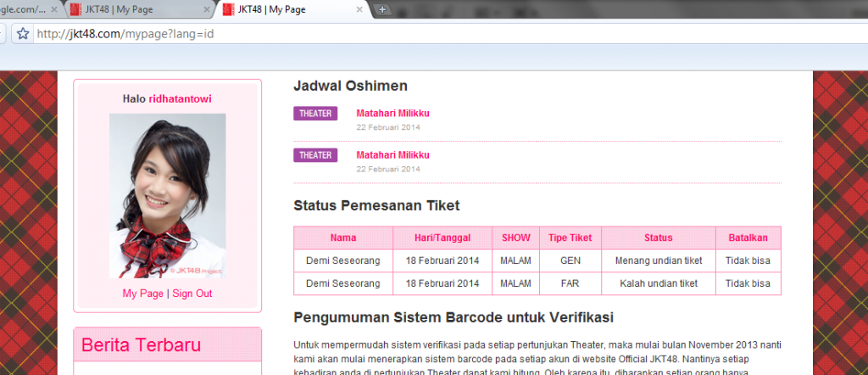Click the Kalah undian tiket status
The height and width of the screenshot is (375, 868).
pos(658,283)
